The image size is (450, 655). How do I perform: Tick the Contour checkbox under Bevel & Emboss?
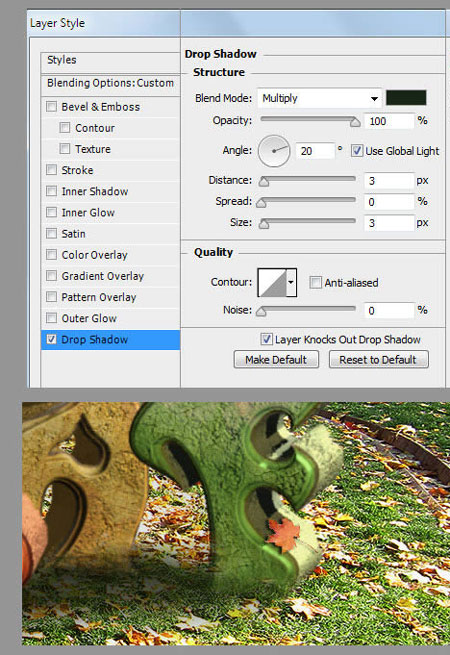point(65,127)
